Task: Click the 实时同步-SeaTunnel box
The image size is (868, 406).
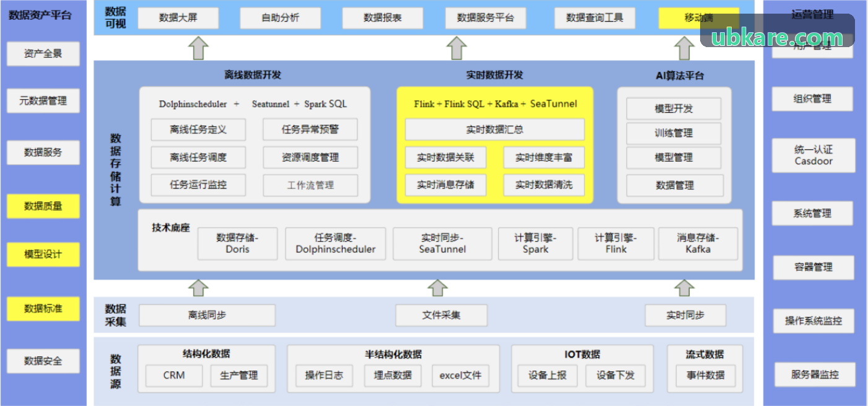Action: [x=442, y=244]
